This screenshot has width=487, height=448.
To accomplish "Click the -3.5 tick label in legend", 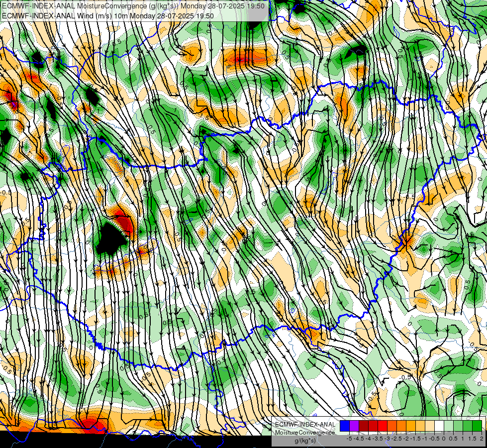I will click(x=377, y=439).
